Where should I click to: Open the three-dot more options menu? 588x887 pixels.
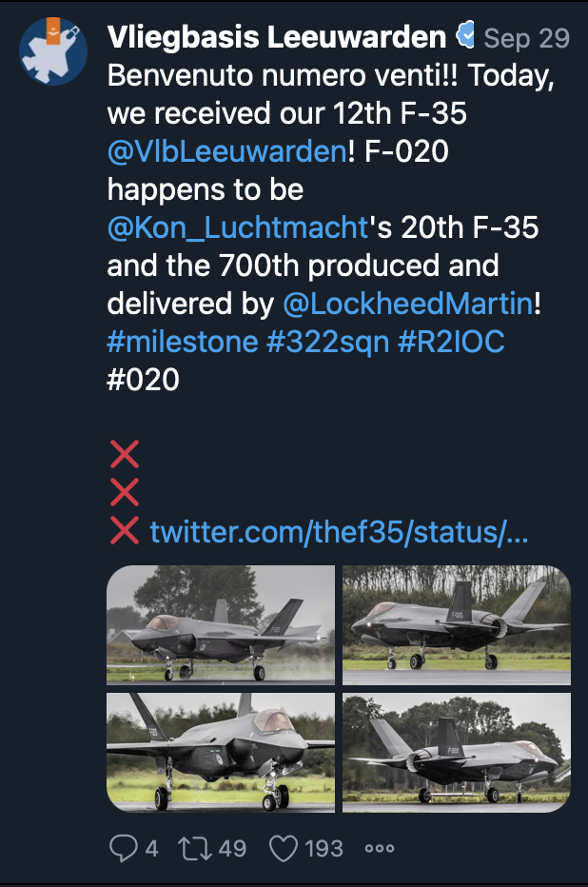pos(380,848)
